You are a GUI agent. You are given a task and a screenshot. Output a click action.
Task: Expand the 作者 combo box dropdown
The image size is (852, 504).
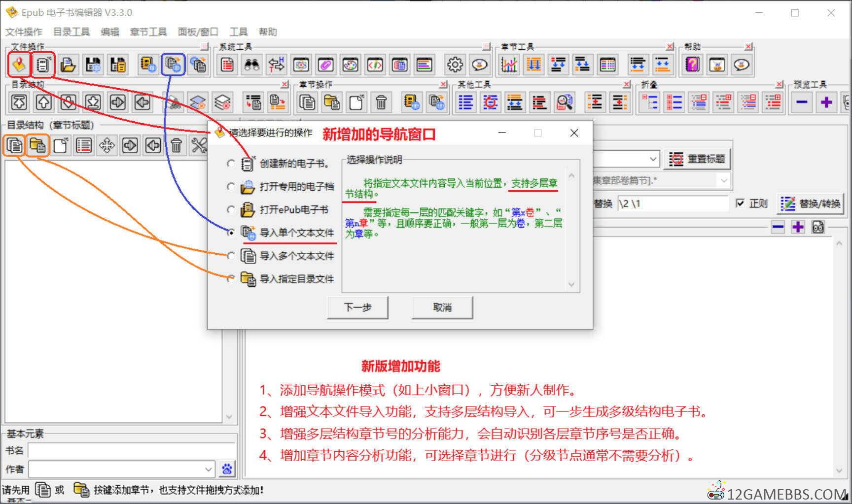[209, 469]
